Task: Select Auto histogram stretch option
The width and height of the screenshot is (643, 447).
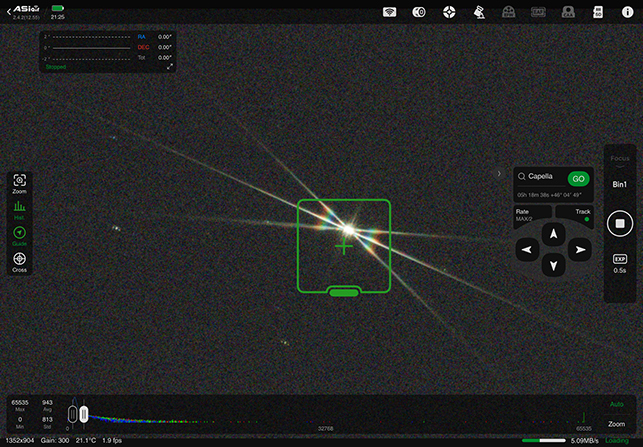Action: (617, 404)
